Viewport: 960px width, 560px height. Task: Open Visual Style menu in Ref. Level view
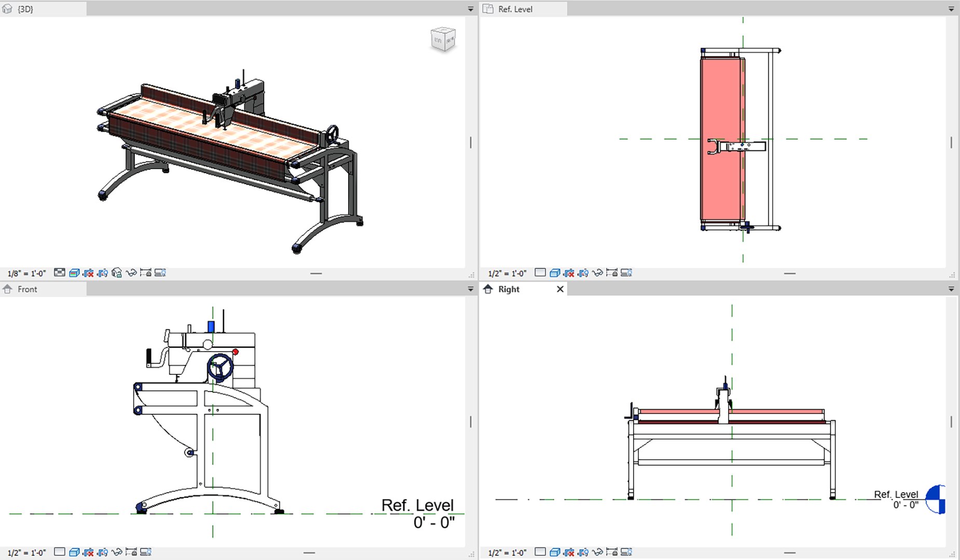click(x=555, y=273)
